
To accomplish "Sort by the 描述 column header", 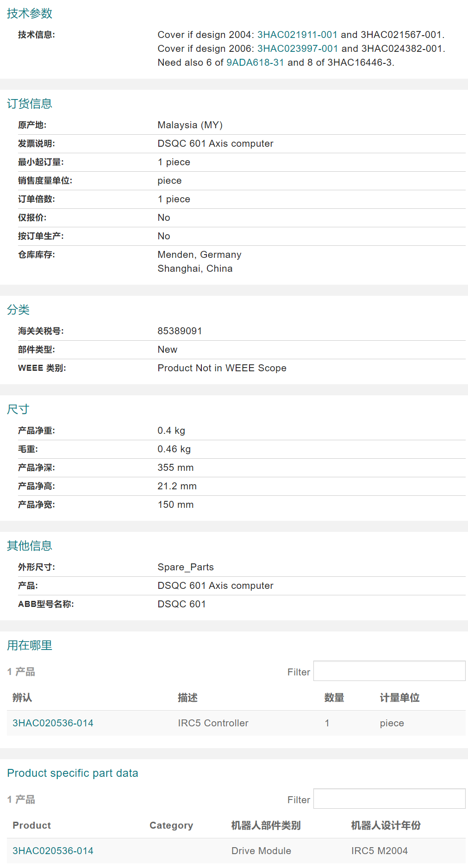I will coord(187,698).
